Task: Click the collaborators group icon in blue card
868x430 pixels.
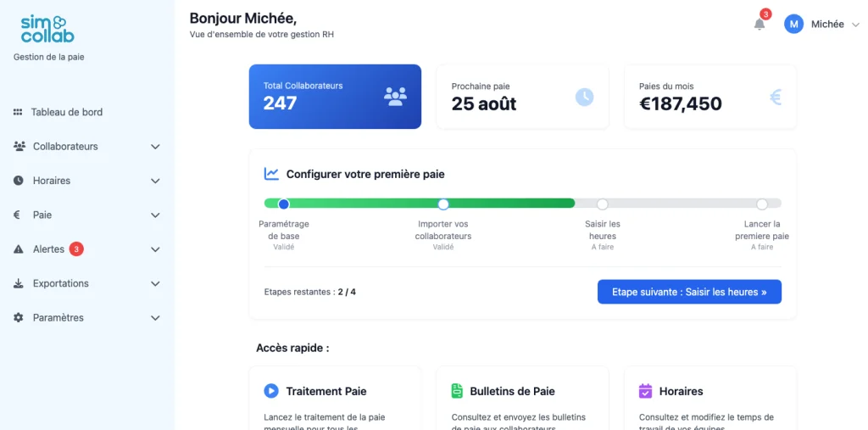Action: [x=395, y=97]
